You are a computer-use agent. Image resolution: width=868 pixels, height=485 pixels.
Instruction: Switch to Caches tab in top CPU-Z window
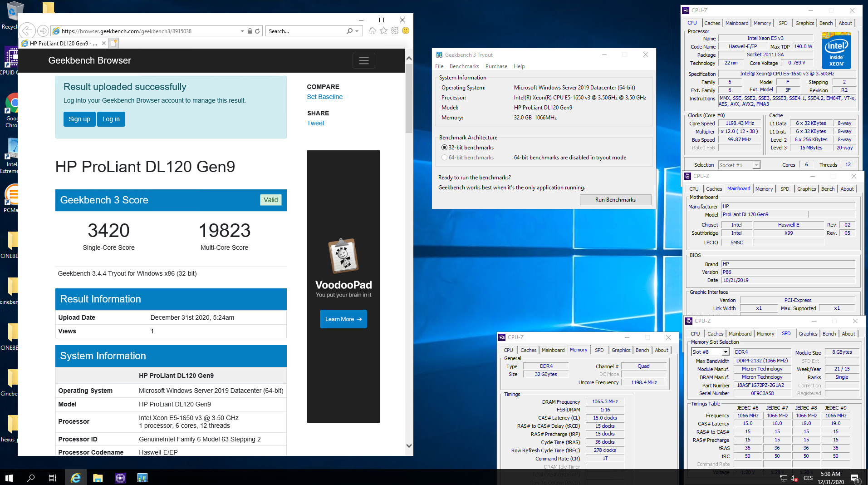pos(712,23)
